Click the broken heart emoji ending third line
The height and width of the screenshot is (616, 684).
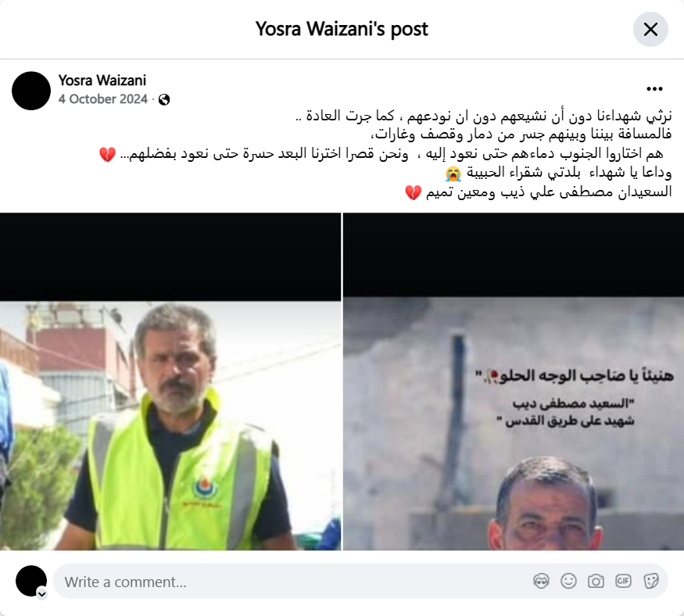click(107, 155)
